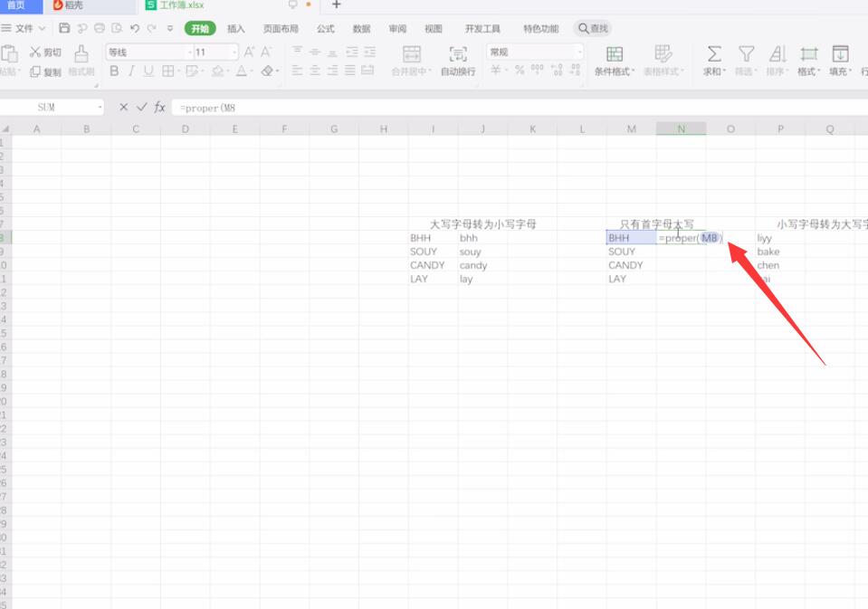Click the Merge and Center icon

411,54
